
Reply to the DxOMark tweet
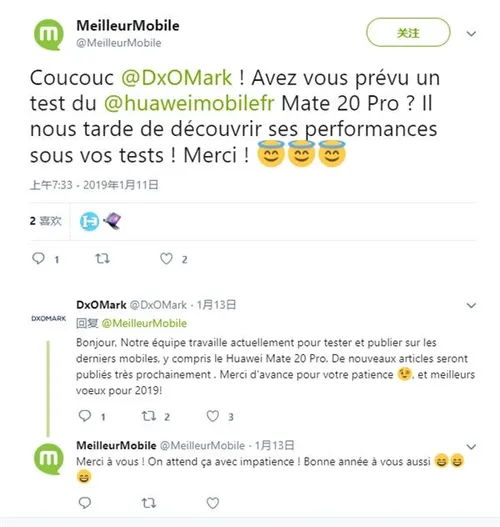(85, 416)
